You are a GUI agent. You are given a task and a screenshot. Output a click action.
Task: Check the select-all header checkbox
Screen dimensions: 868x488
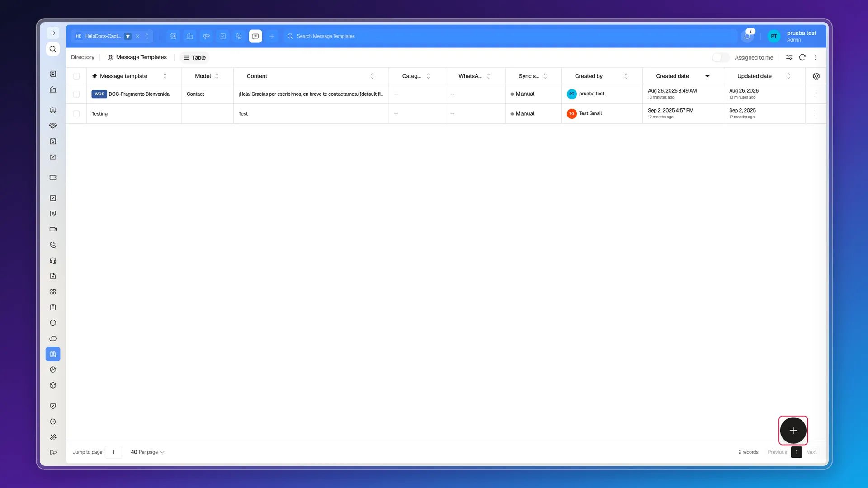pos(76,76)
